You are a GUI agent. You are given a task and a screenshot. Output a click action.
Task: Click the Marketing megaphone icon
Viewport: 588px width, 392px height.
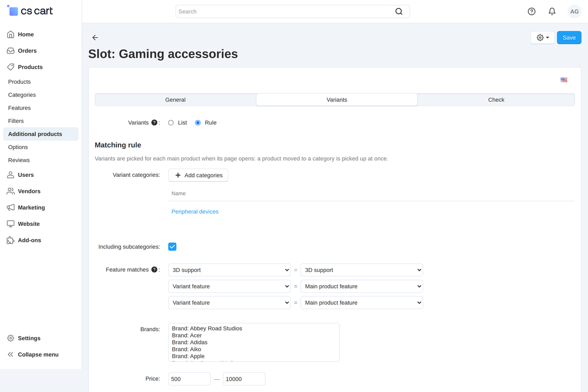[11, 207]
